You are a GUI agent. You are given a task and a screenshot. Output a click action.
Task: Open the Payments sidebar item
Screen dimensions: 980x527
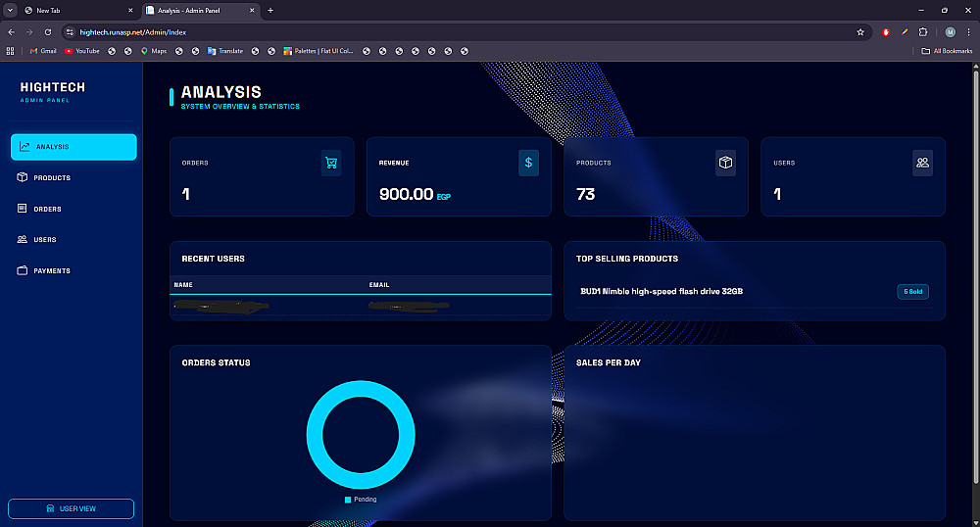(73, 271)
